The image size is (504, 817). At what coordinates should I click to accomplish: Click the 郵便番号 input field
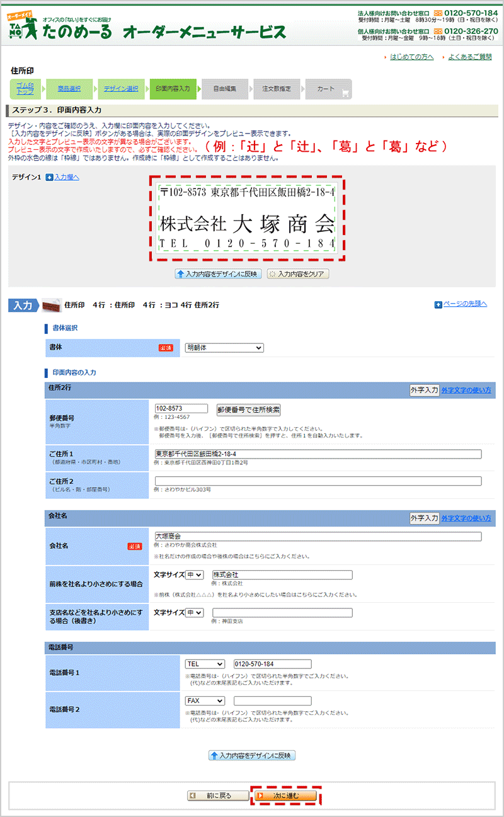[181, 409]
